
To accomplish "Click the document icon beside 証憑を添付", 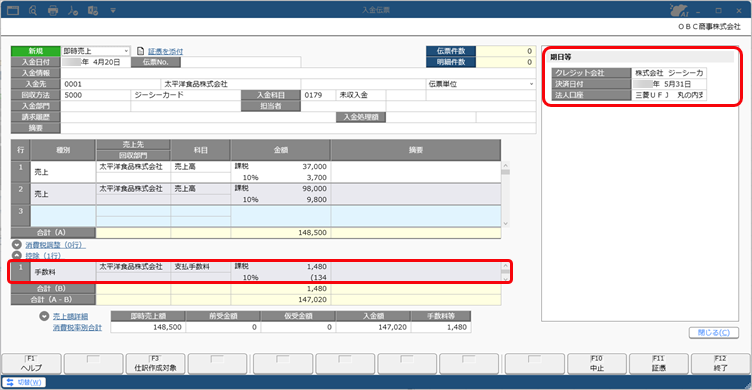I will [x=141, y=51].
